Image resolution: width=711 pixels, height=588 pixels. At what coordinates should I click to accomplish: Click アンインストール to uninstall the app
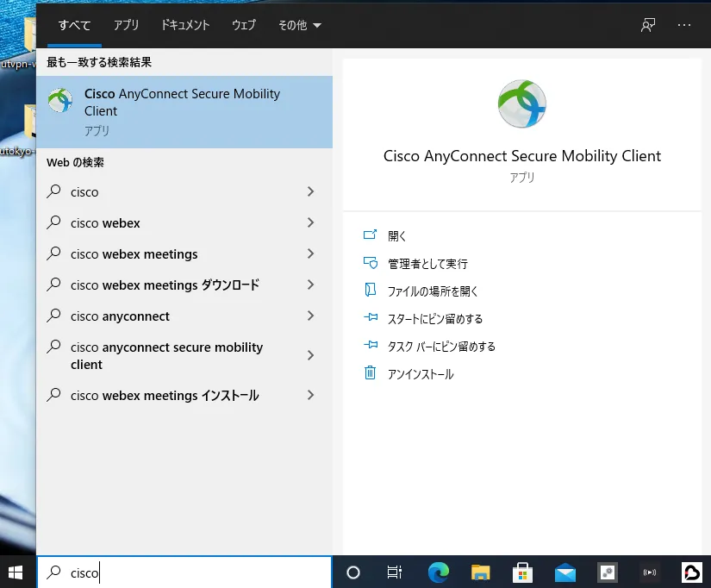click(420, 374)
